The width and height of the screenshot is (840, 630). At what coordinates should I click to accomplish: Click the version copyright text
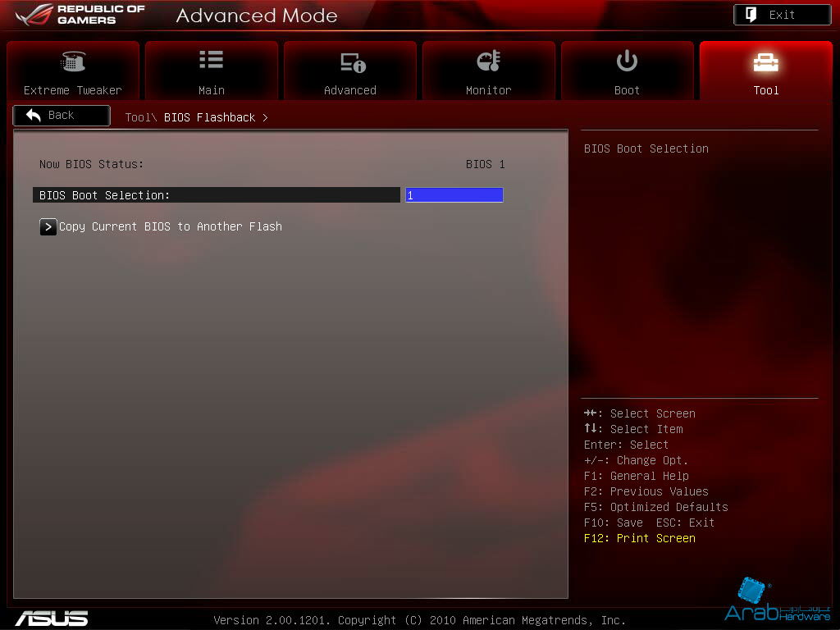(x=419, y=620)
